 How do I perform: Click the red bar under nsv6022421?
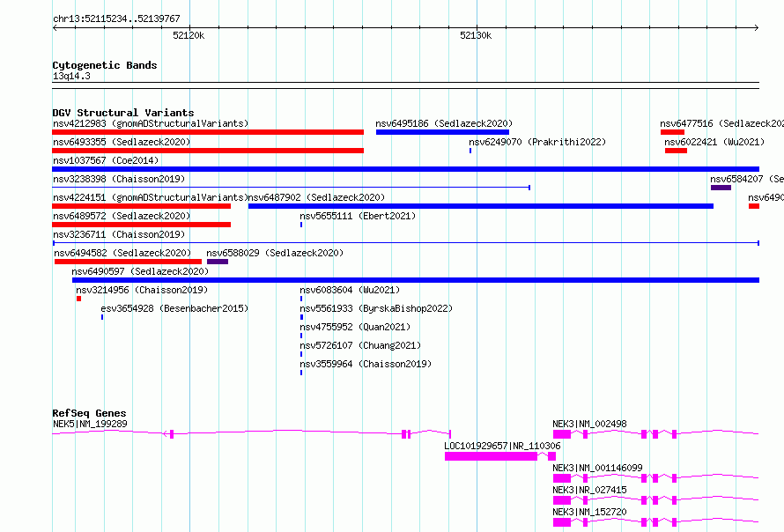(x=676, y=151)
